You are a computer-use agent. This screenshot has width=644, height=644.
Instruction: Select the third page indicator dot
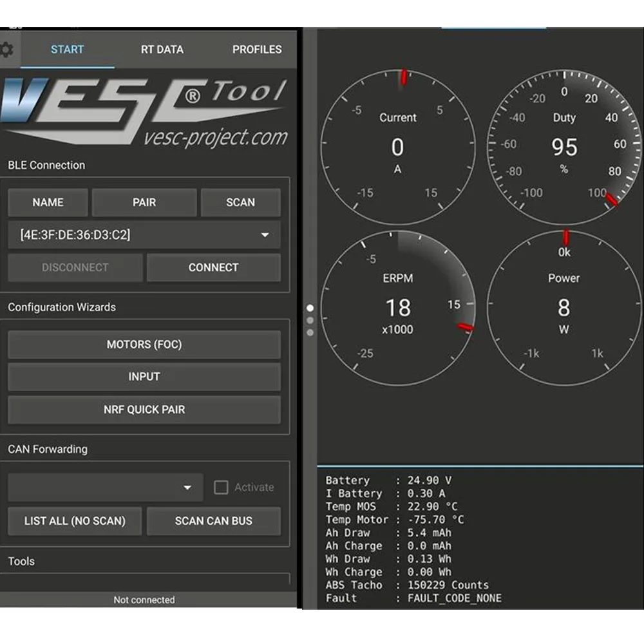[310, 333]
